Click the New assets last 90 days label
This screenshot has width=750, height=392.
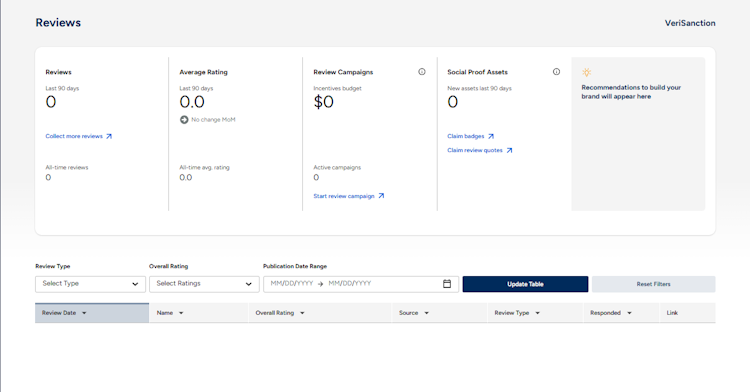479,88
